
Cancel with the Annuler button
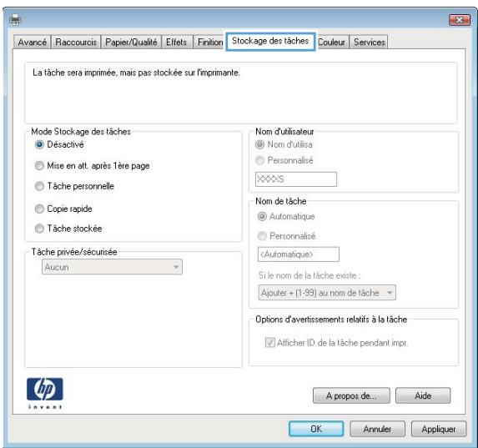[377, 429]
